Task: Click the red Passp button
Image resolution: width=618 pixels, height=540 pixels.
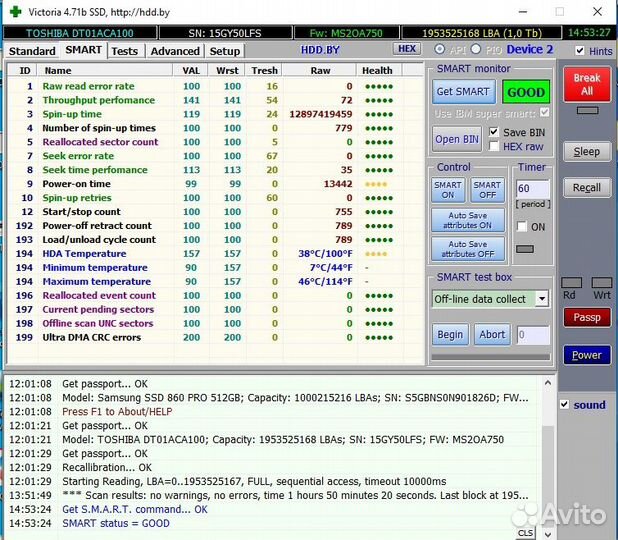Action: 586,317
